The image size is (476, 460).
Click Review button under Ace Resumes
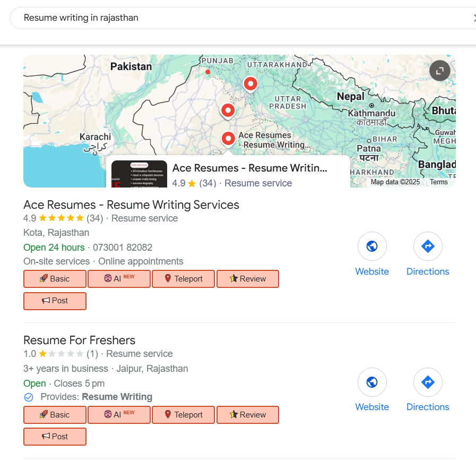point(248,279)
